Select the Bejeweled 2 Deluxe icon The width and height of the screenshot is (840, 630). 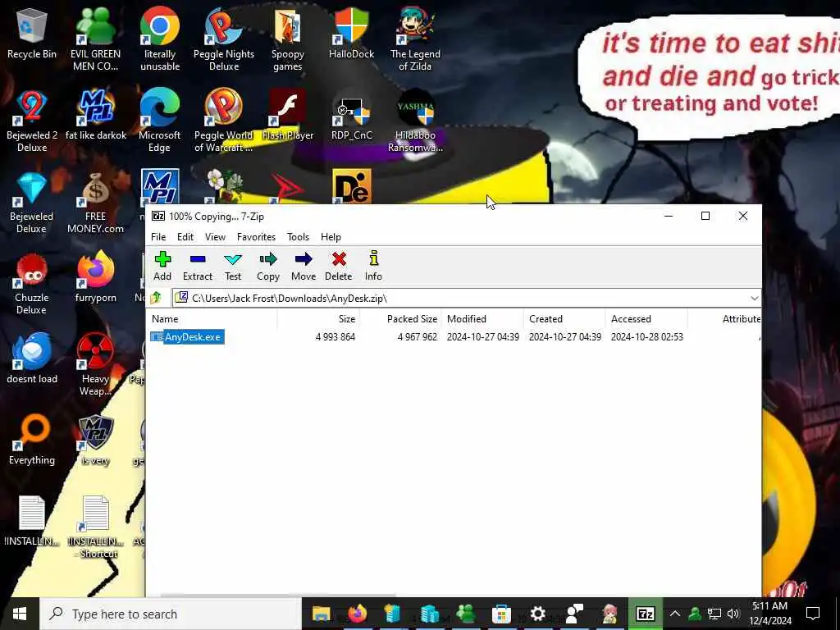pyautogui.click(x=32, y=121)
